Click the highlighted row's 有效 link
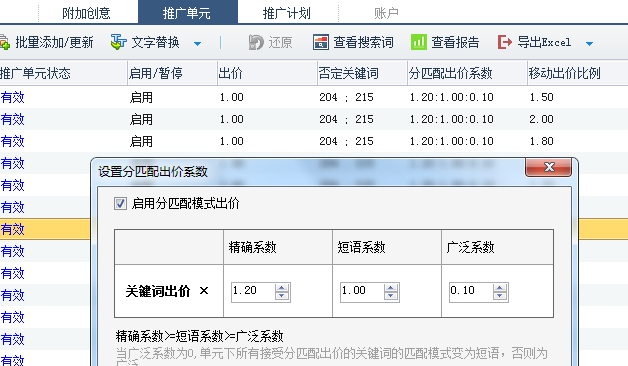Viewport: 628px width, 366px height. coord(13,229)
